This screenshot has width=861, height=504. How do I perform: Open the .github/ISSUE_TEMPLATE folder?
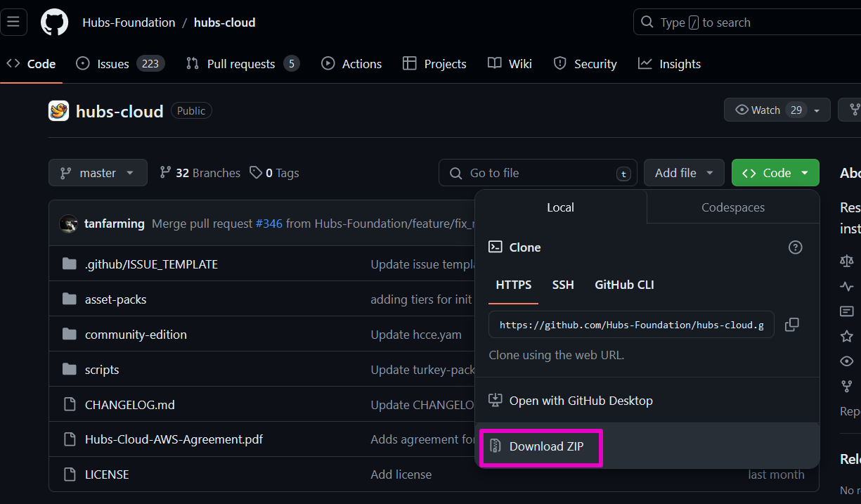(x=151, y=264)
